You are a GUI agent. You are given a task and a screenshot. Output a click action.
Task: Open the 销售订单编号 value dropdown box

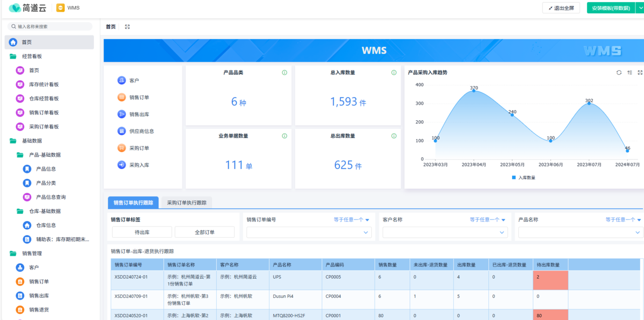[309, 232]
